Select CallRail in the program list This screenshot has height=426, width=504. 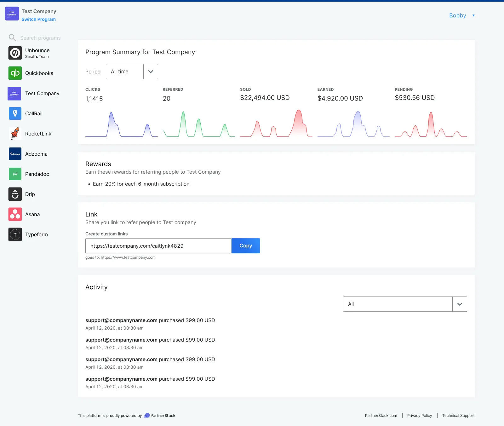[34, 113]
